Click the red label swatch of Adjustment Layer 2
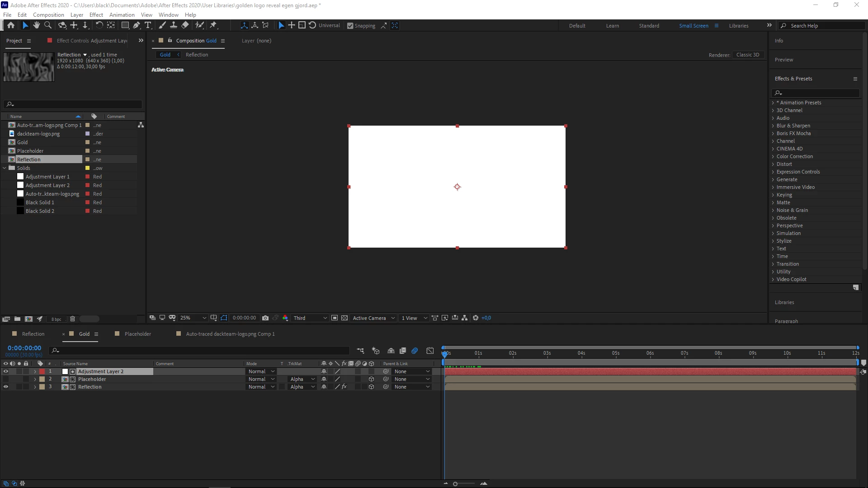Screen dimensions: 868x488 [42, 371]
